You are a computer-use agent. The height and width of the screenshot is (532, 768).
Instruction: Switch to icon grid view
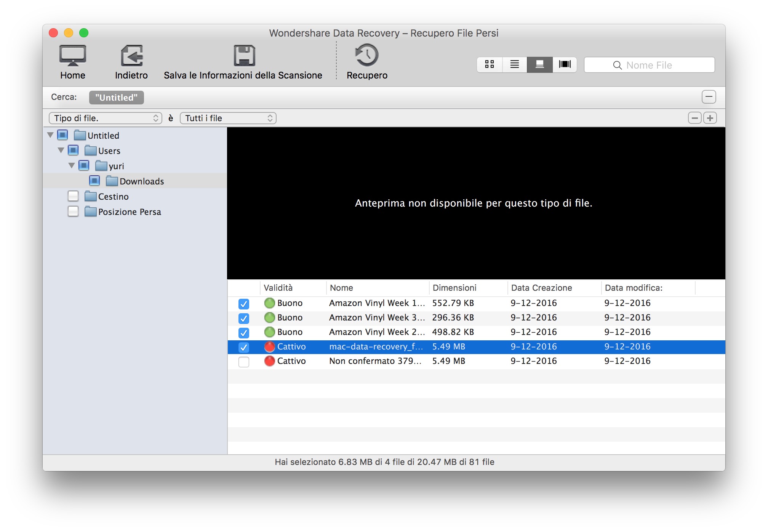coord(490,64)
